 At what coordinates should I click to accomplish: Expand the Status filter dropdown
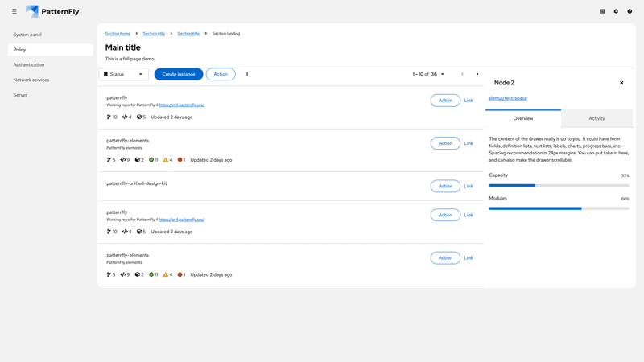(x=123, y=74)
